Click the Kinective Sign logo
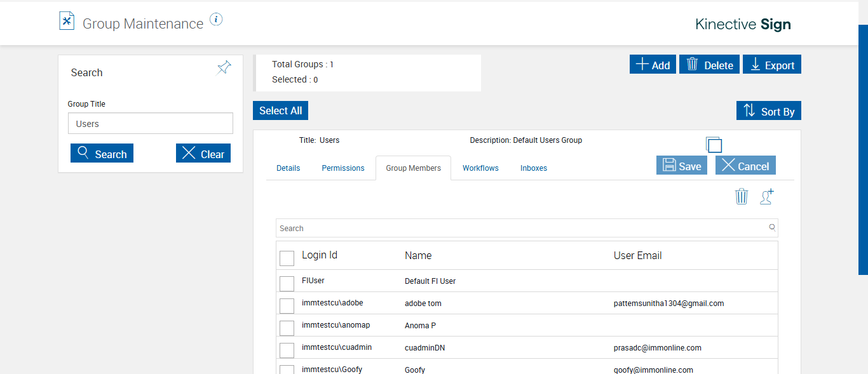This screenshot has height=374, width=868. pyautogui.click(x=743, y=24)
